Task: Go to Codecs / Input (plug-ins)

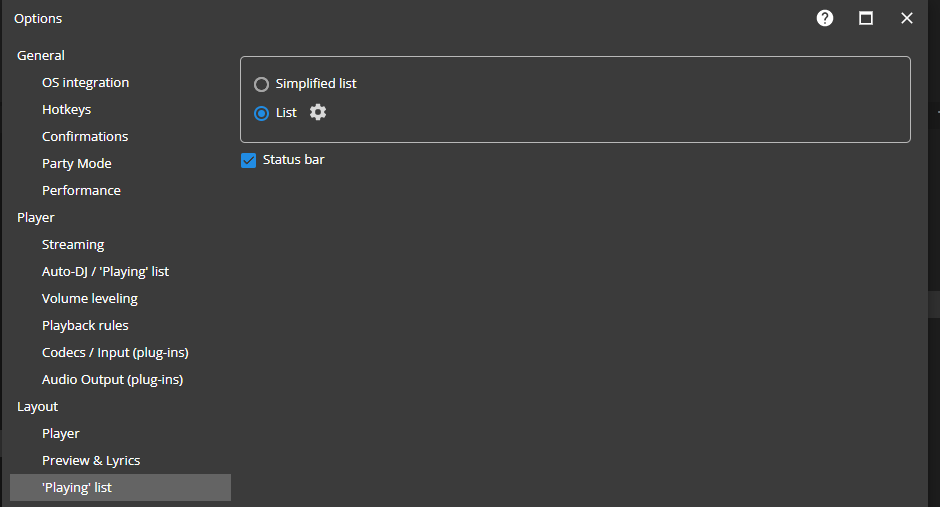Action: click(115, 353)
